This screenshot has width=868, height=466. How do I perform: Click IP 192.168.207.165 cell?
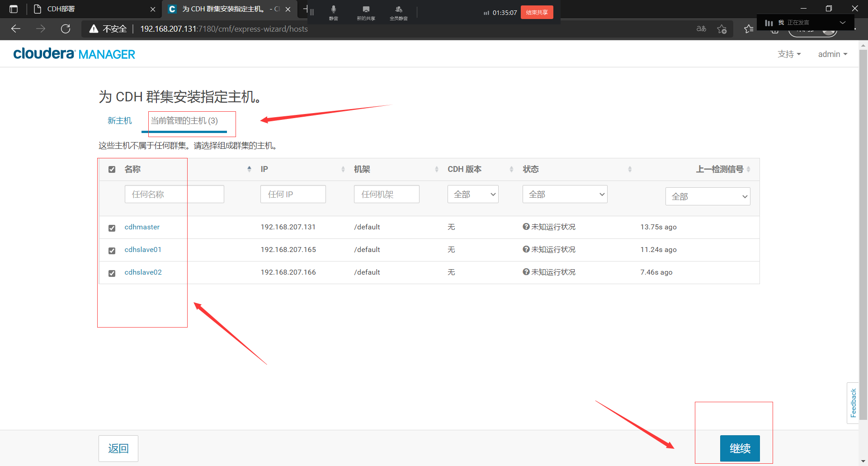pos(288,249)
